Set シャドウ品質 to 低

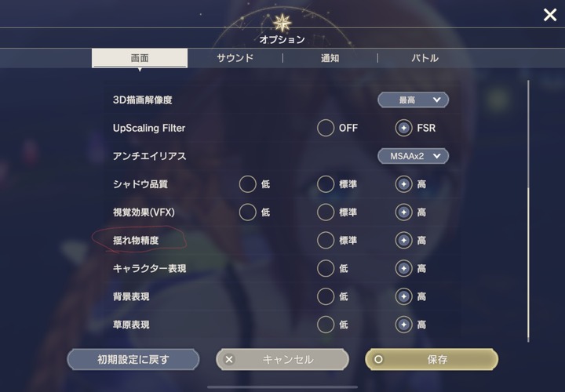click(x=247, y=184)
